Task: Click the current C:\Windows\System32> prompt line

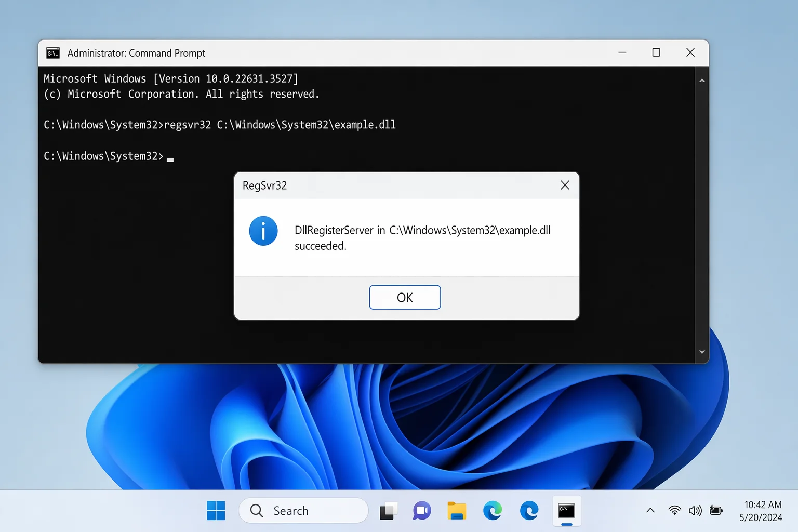Action: point(109,156)
